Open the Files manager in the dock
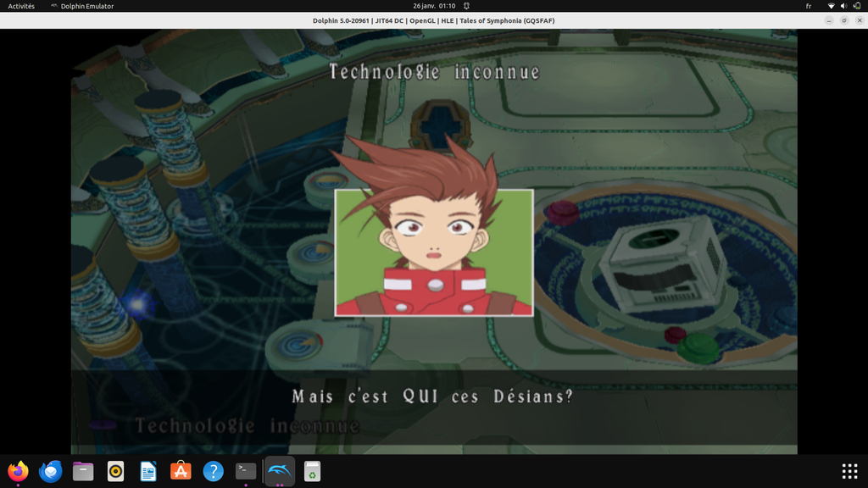Viewport: 868px width, 488px height. [x=83, y=471]
